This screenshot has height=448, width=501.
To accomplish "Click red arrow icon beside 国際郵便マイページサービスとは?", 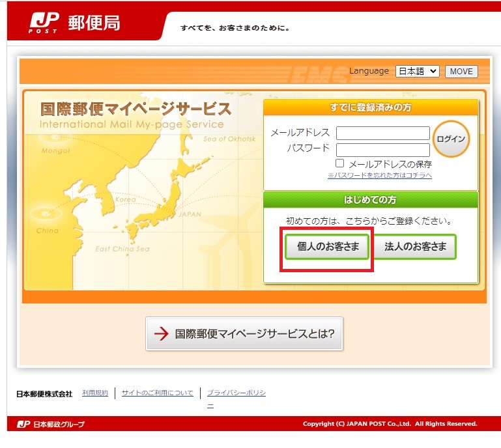I will click(x=161, y=333).
